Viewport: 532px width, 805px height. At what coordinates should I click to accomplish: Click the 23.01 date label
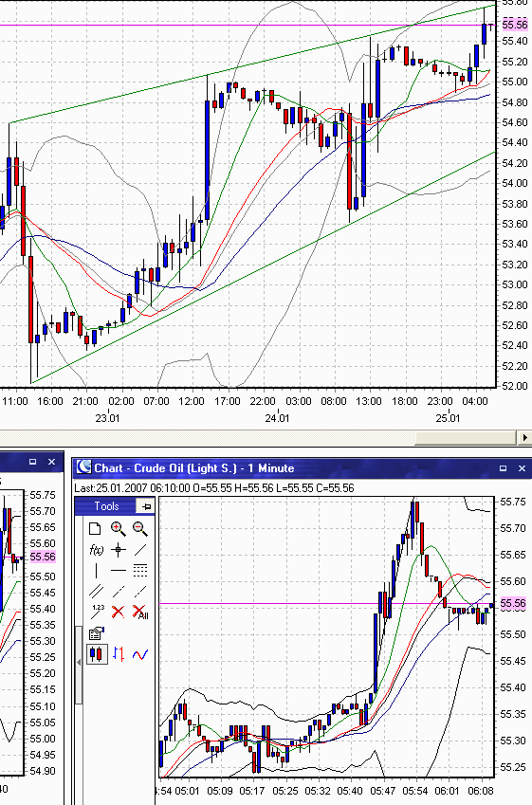(x=107, y=418)
